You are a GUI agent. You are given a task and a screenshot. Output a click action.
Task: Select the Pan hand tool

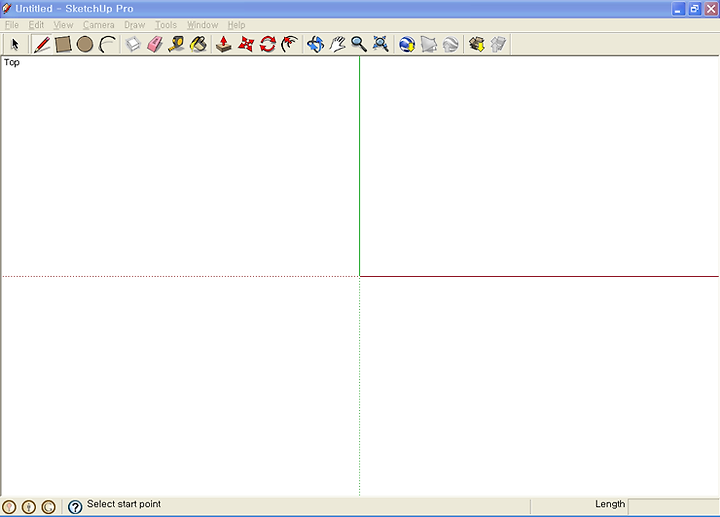pos(338,45)
